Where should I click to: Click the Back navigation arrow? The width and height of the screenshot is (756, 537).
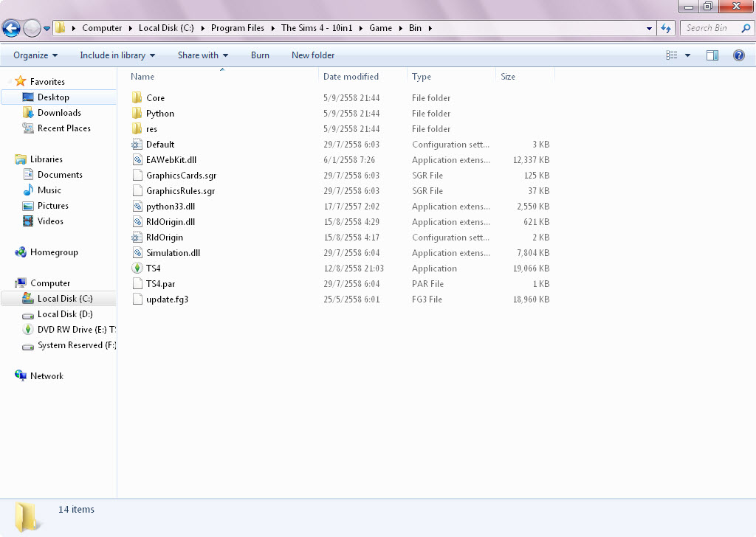pyautogui.click(x=11, y=29)
